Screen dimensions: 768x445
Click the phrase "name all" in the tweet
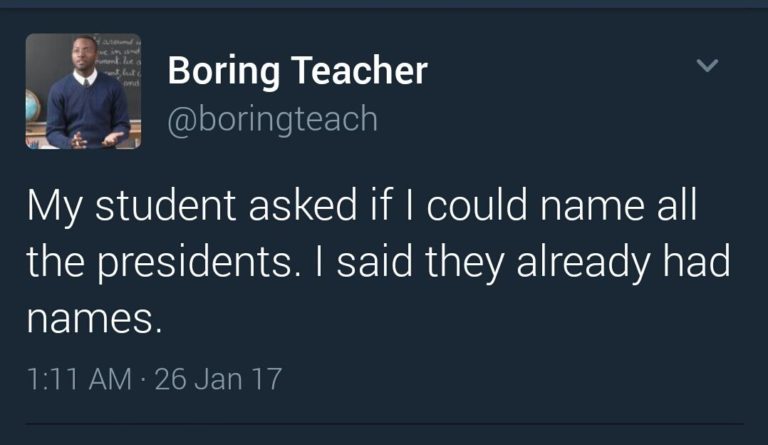tap(620, 208)
